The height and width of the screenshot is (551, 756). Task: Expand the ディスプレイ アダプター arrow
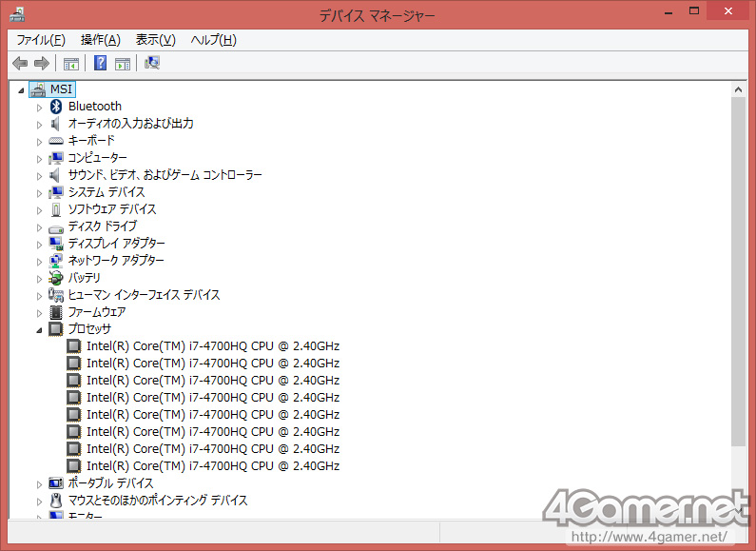click(x=39, y=245)
